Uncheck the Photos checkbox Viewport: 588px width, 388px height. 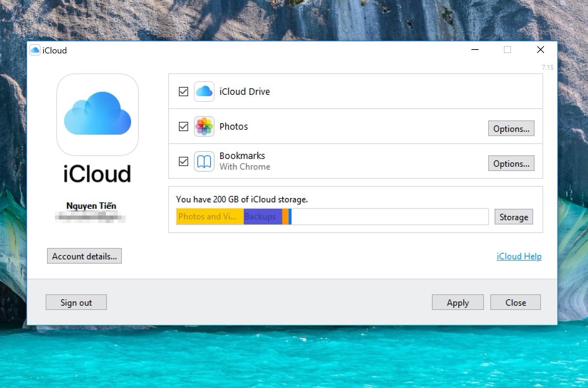(184, 126)
